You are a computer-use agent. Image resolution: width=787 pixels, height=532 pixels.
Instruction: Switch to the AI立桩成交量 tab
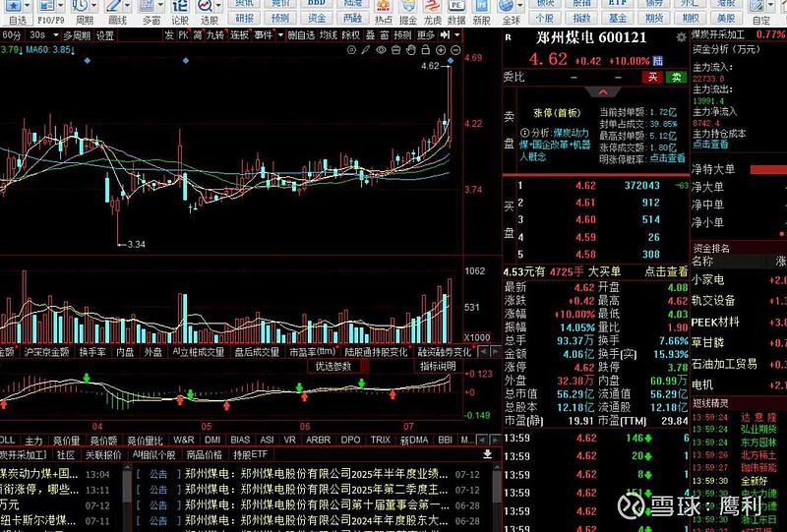pos(199,352)
